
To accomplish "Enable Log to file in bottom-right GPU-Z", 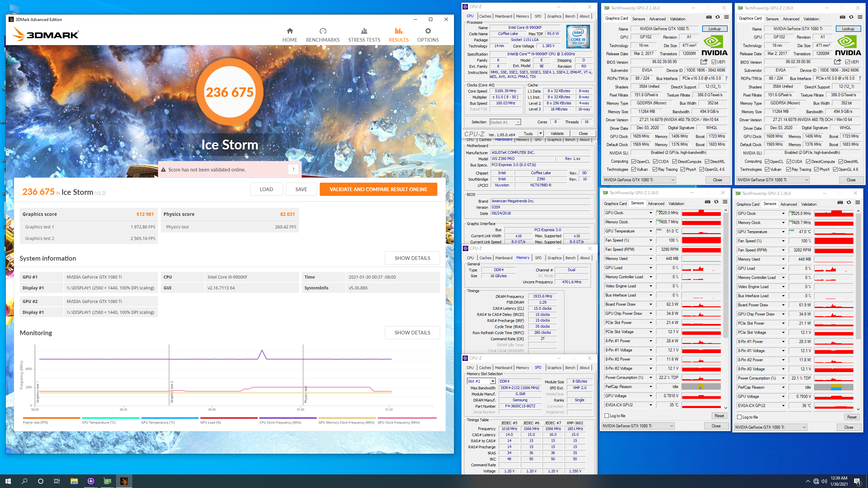I will [739, 417].
